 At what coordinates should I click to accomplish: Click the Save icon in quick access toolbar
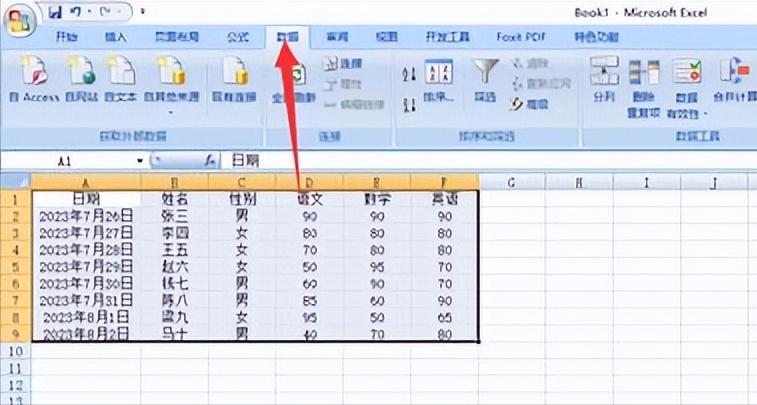tap(55, 12)
